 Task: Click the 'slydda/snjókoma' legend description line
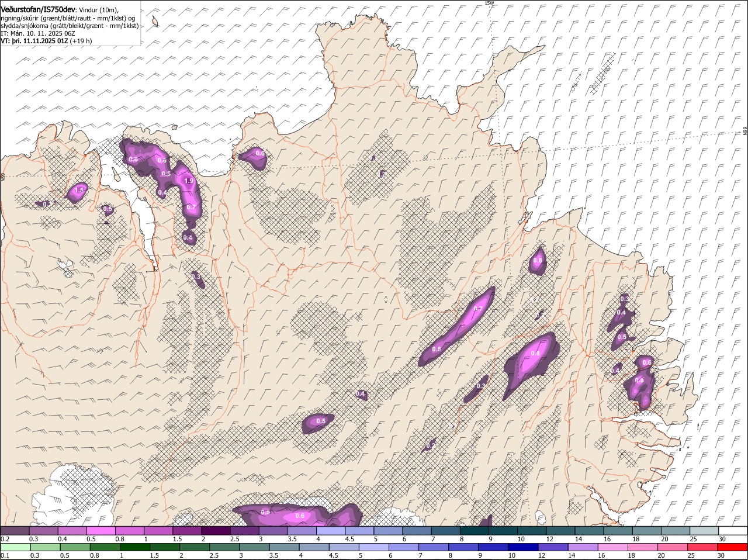tap(70, 26)
